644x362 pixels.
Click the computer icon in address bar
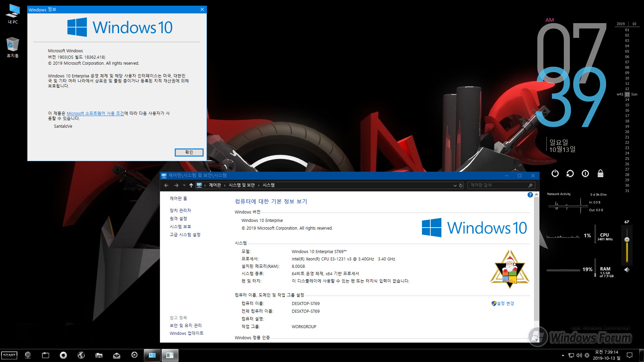point(199,185)
